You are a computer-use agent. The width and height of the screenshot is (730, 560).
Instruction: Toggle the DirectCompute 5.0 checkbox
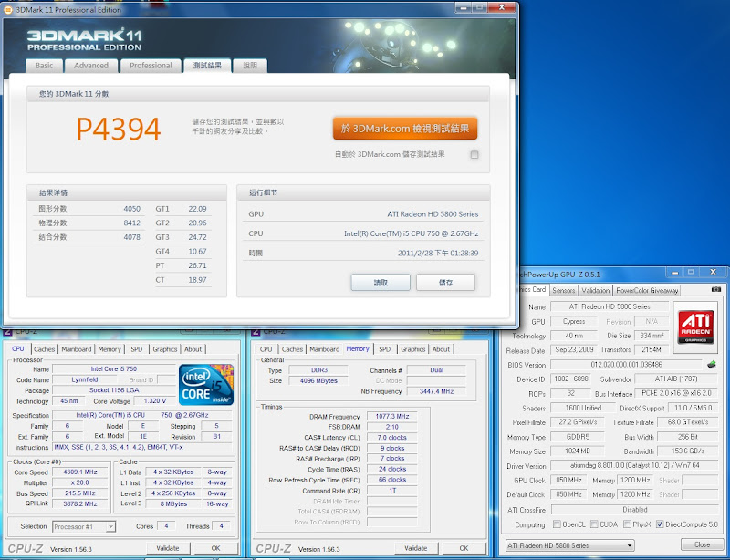660,524
